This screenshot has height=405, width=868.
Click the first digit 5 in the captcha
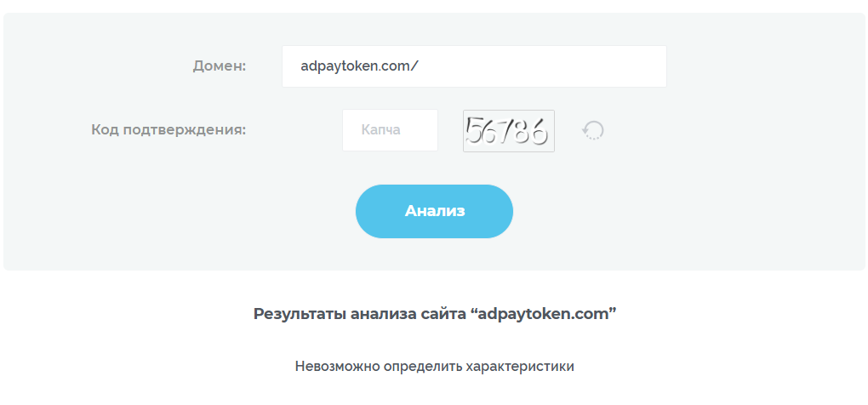[476, 131]
